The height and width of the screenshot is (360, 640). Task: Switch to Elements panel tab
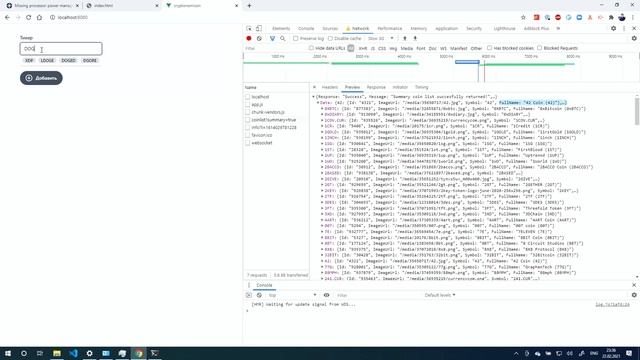281,29
